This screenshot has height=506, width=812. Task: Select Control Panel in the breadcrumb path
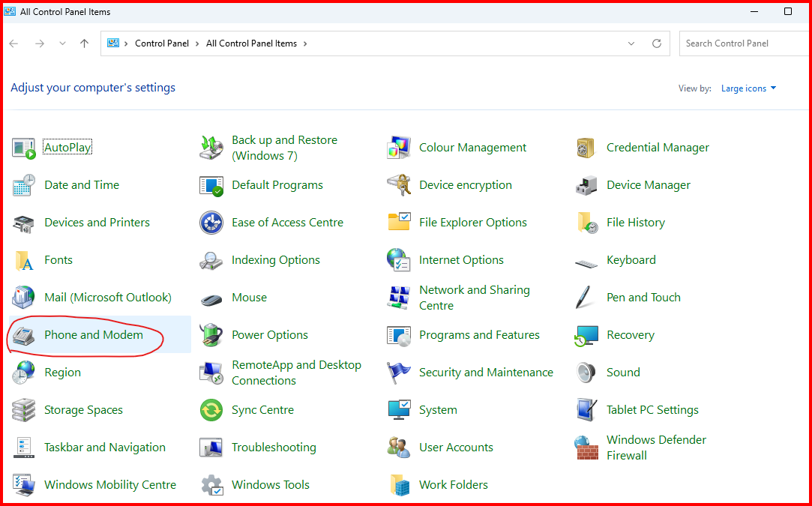[x=162, y=43]
